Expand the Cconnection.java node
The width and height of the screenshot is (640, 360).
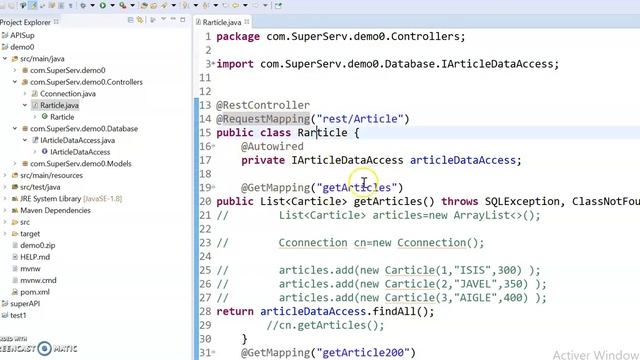[x=25, y=93]
